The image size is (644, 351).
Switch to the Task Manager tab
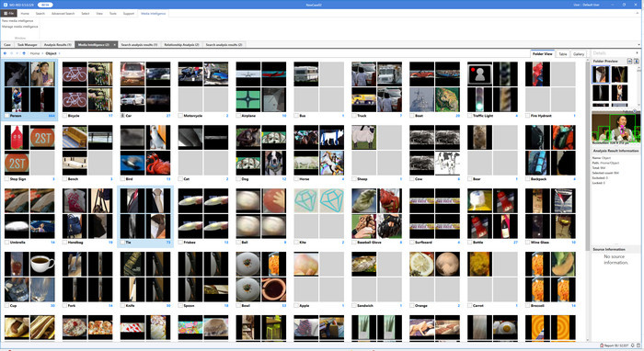(x=27, y=44)
